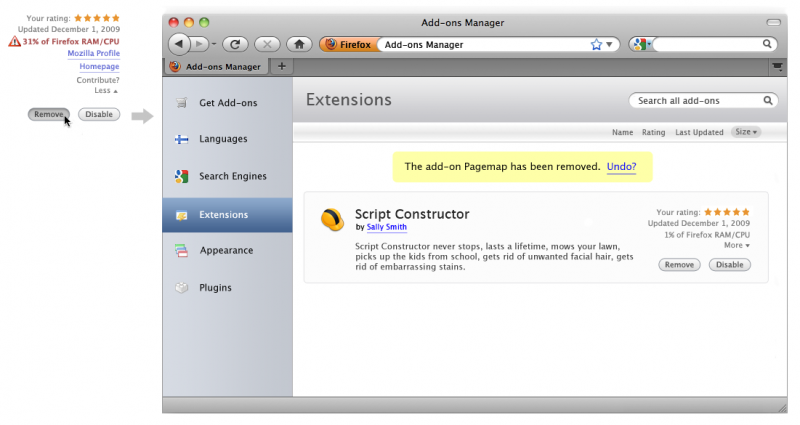Click the browser Back arrow button
Image resolution: width=800 pixels, height=425 pixels.
pyautogui.click(x=179, y=44)
